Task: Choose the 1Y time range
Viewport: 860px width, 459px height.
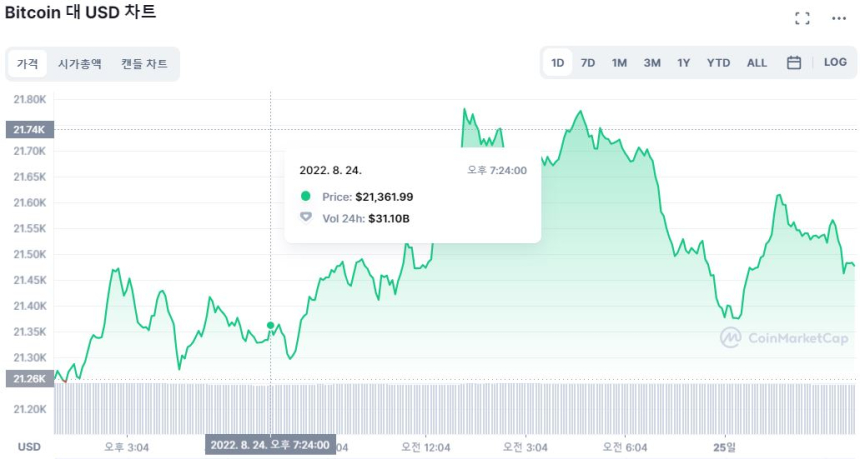Action: 683,63
